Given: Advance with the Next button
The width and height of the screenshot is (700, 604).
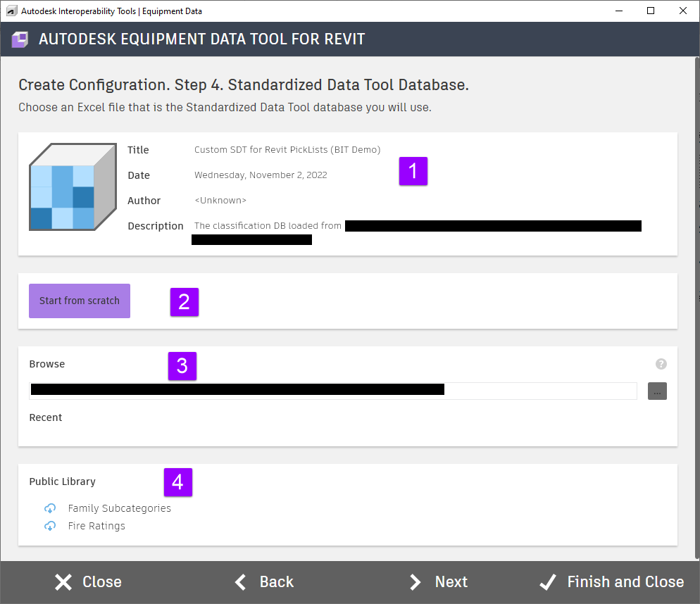Looking at the screenshot, I should click(x=439, y=582).
